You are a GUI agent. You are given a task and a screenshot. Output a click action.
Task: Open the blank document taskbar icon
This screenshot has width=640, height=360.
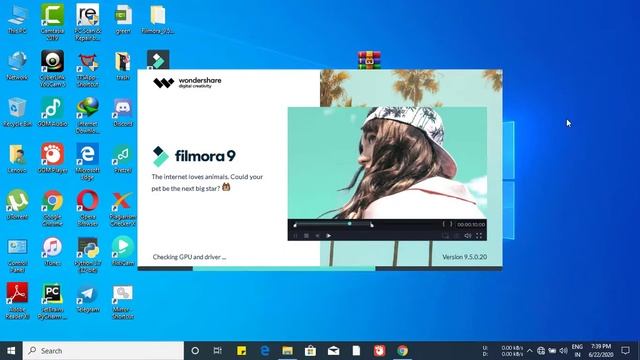[x=356, y=351]
